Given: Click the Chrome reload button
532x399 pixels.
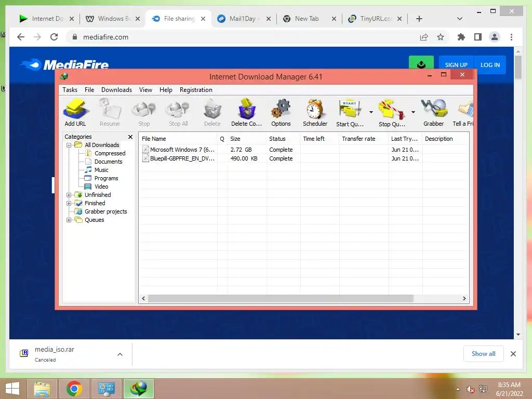Looking at the screenshot, I should coord(54,37).
